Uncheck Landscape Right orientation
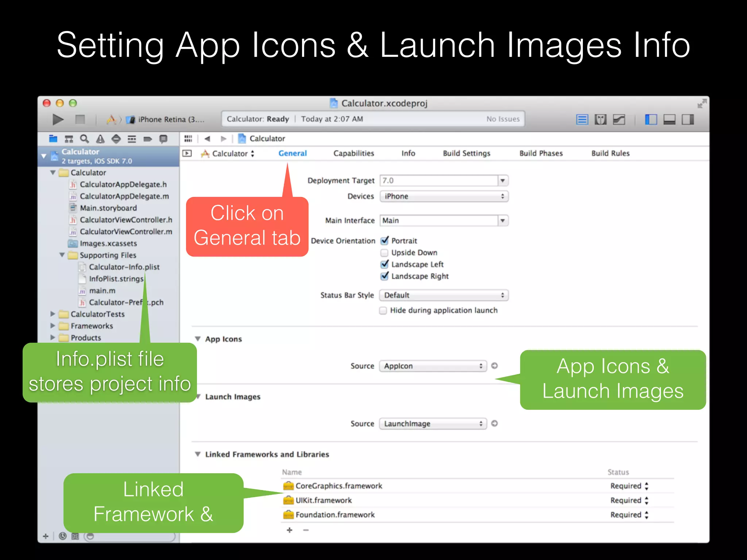The height and width of the screenshot is (560, 747). 384,276
